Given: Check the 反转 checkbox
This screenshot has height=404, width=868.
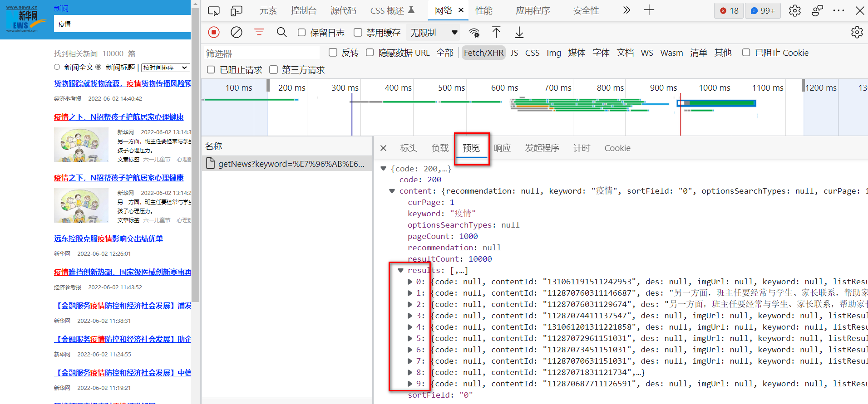Looking at the screenshot, I should pyautogui.click(x=333, y=53).
